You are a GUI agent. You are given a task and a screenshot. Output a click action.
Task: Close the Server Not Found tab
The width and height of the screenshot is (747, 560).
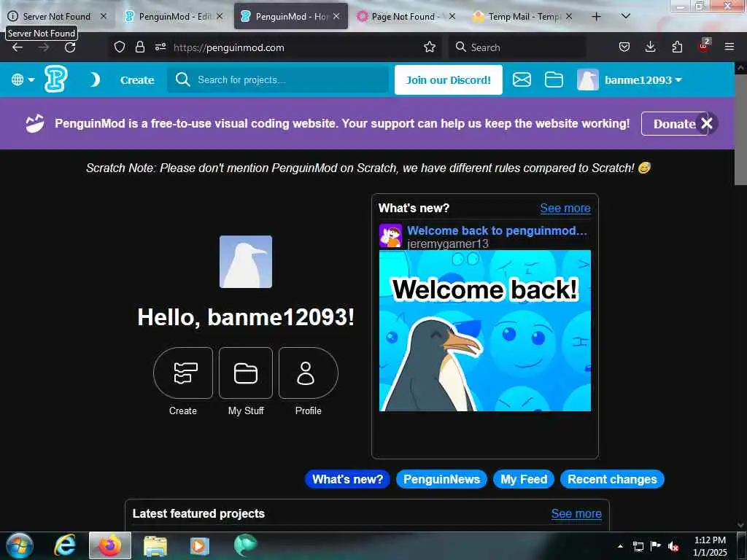pos(104,16)
